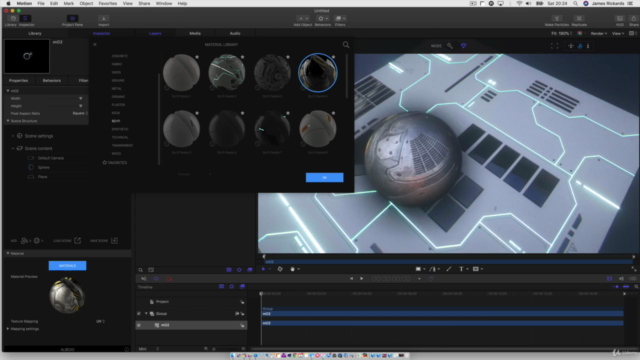Show Favorites materials

(115, 162)
